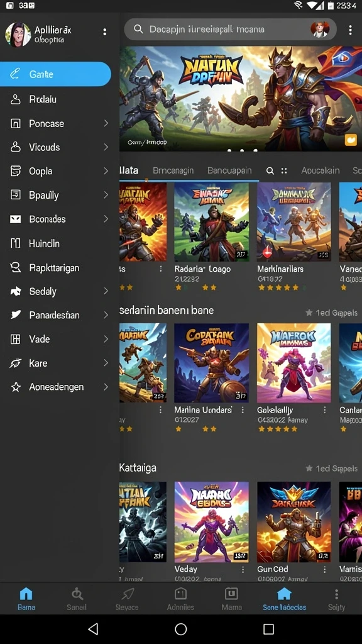362x644 pixels.
Task: Open top-right overflow menu
Action: point(350,30)
